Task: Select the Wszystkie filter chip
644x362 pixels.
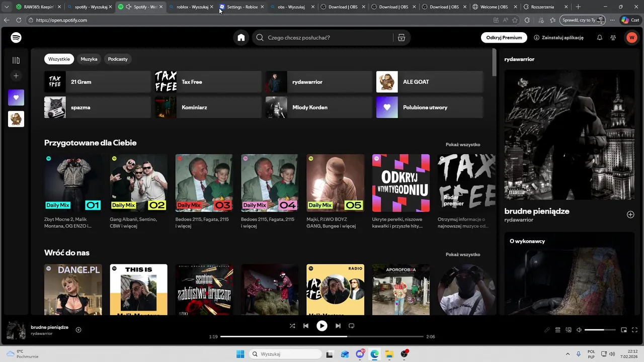Action: (59, 59)
